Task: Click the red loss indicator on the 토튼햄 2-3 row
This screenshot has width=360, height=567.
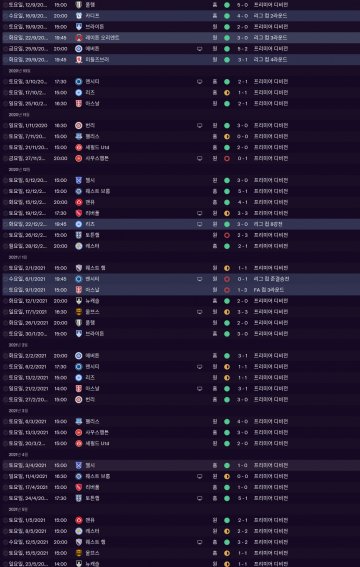Action: [x=227, y=235]
